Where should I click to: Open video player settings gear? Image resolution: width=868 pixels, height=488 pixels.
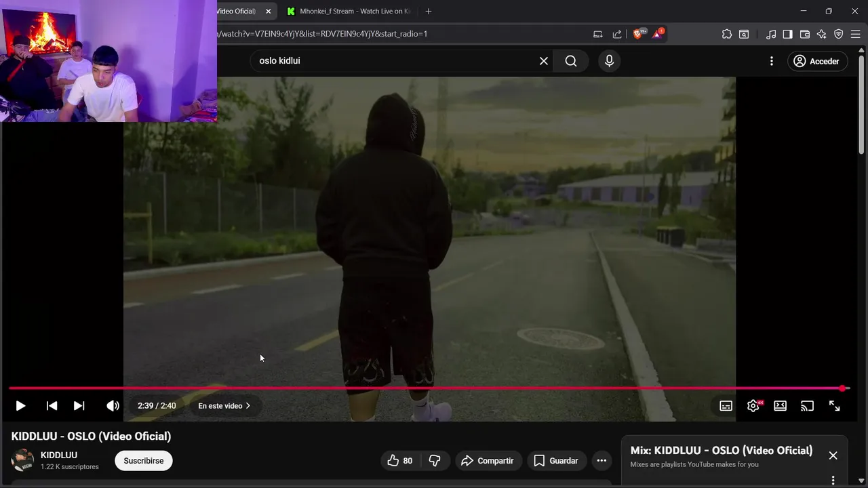tap(753, 406)
